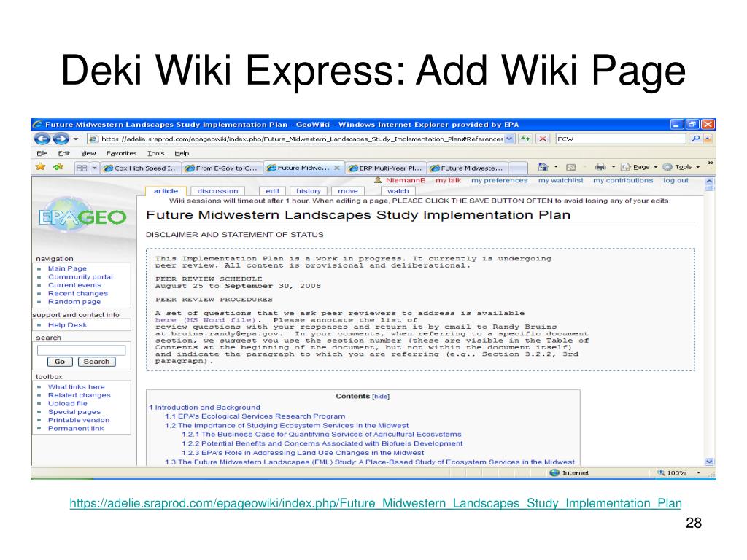
Task: Click the slide footer URL hyperlink
Action: point(376,503)
